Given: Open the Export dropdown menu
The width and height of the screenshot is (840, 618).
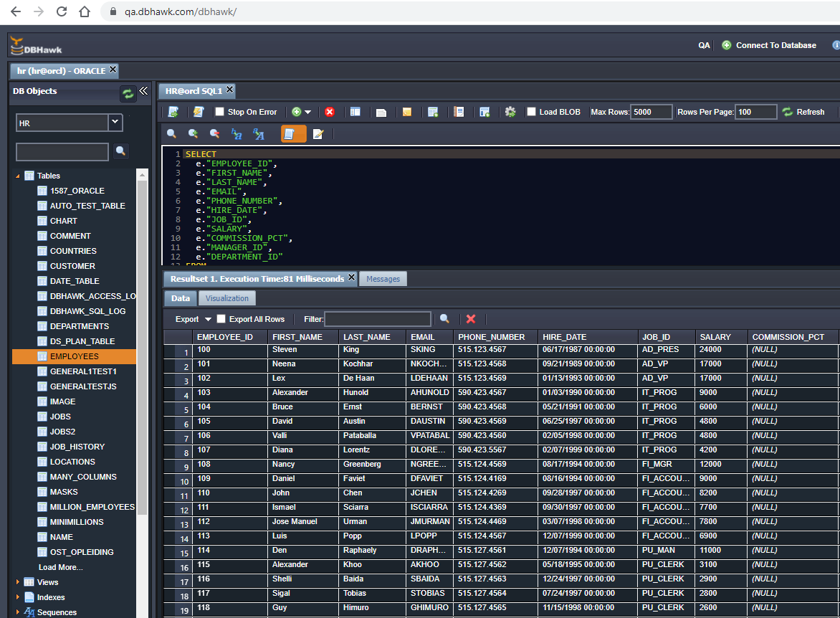Looking at the screenshot, I should pos(193,319).
